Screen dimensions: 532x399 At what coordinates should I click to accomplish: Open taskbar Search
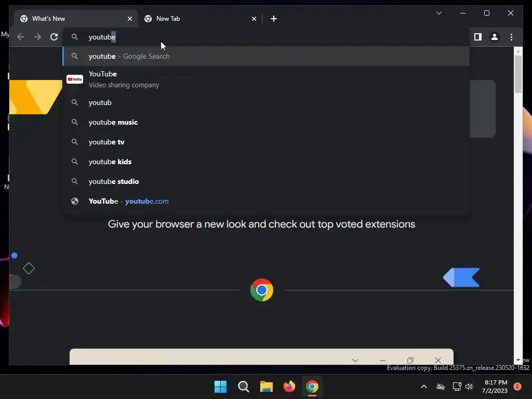tap(243, 387)
